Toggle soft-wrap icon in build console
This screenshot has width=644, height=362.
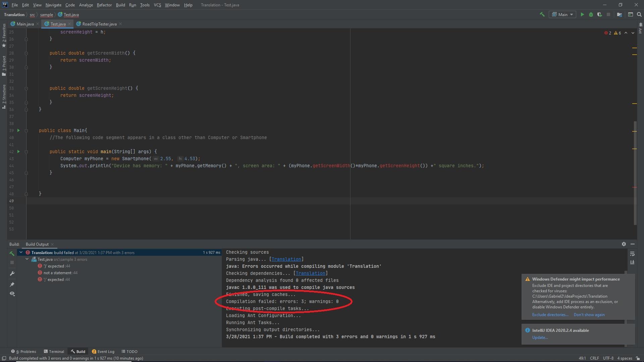[632, 254]
